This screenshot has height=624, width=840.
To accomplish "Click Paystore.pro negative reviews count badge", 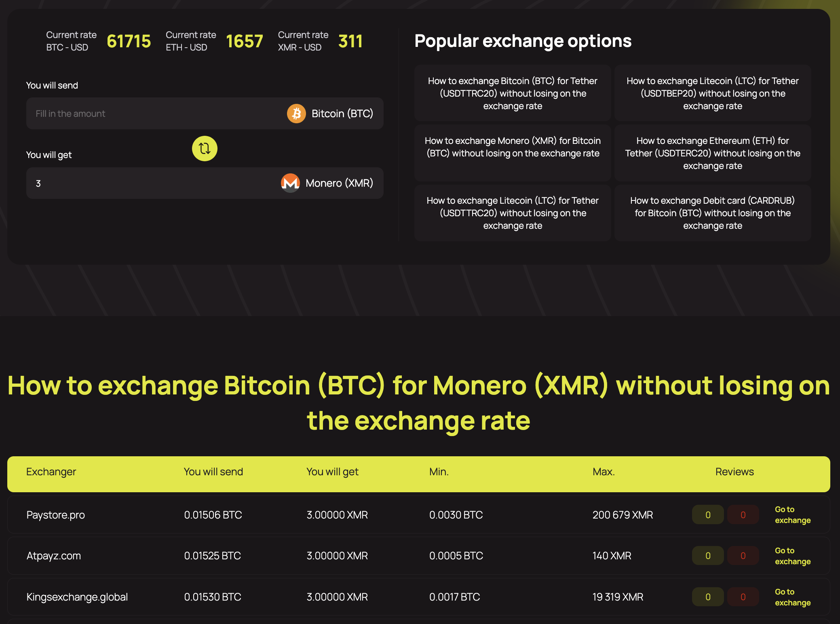I will click(743, 514).
